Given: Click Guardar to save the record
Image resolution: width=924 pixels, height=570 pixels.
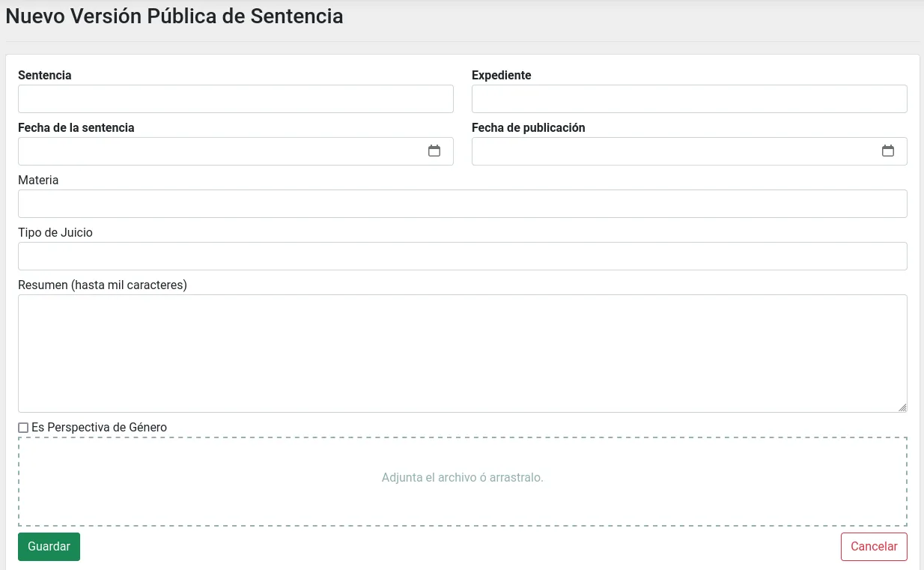Looking at the screenshot, I should 49,546.
